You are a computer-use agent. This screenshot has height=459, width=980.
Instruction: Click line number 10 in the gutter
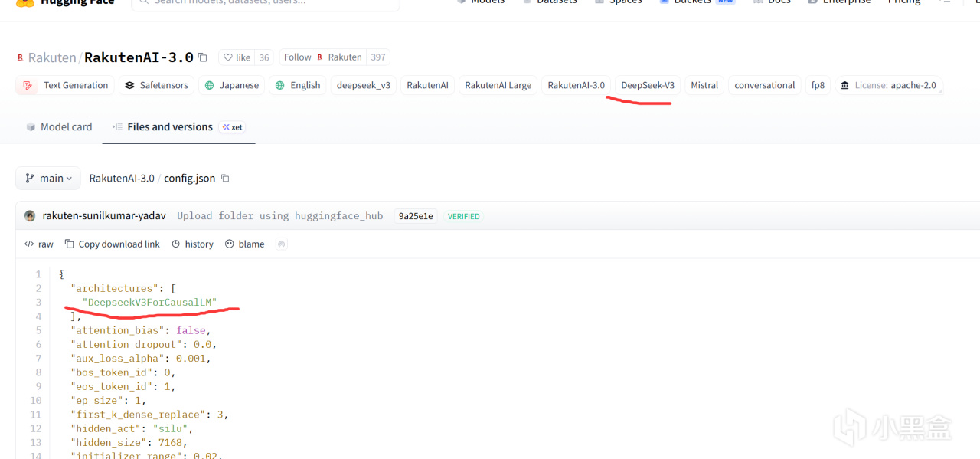(36, 400)
